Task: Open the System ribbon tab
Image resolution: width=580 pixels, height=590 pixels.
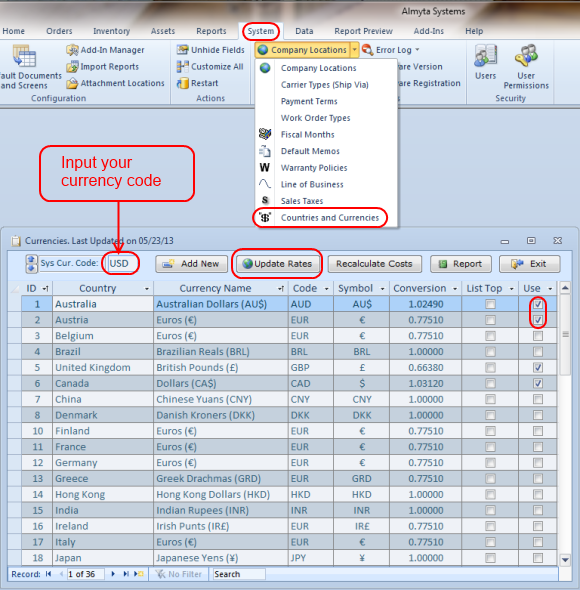Action: tap(260, 31)
